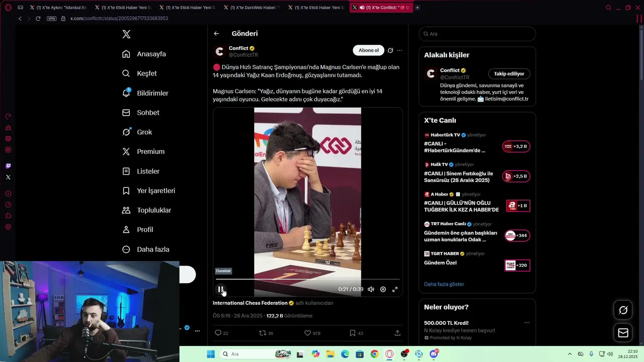The width and height of the screenshot is (644, 362).
Task: Show hidden system tray icons
Action: coord(570,354)
